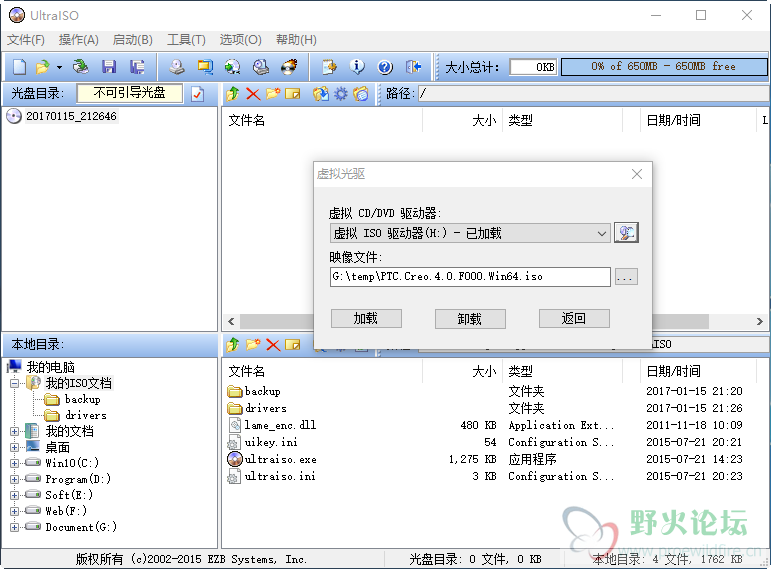This screenshot has height=569, width=771.
Task: Open the 工具(T) menu
Action: tap(186, 40)
